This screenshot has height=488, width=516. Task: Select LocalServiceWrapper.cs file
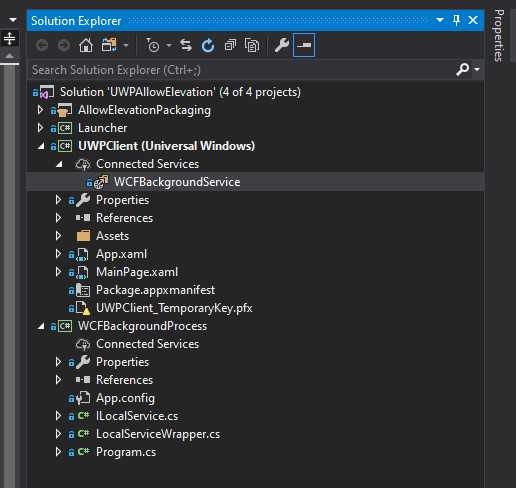coord(158,434)
